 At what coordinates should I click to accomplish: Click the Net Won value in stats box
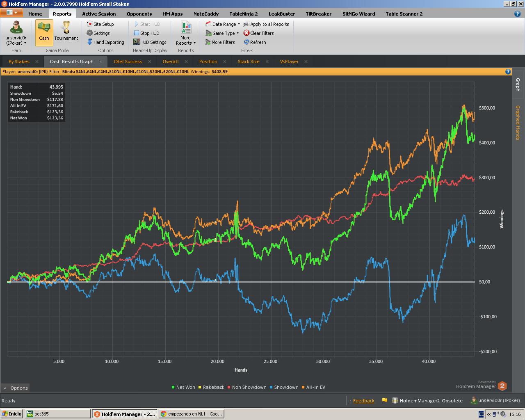tap(55, 118)
